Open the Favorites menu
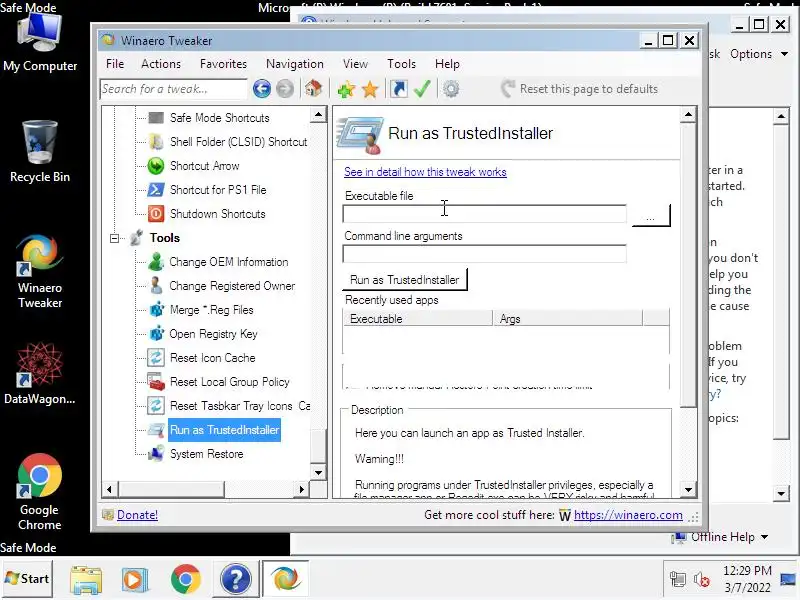This screenshot has height=600, width=800. 223,64
